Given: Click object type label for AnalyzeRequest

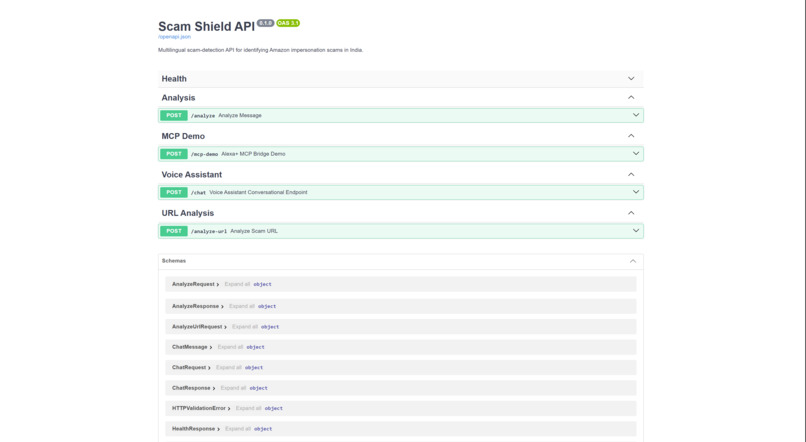Looking at the screenshot, I should coord(262,284).
